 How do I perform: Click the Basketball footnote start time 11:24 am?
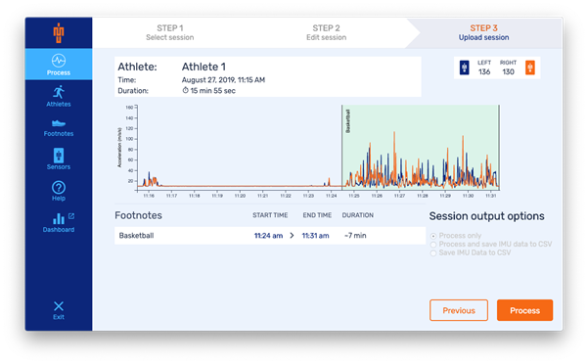pos(268,236)
